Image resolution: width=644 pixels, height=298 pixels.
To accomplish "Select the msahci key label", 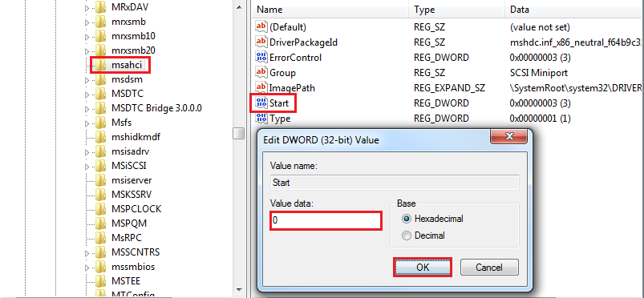I will pyautogui.click(x=126, y=65).
